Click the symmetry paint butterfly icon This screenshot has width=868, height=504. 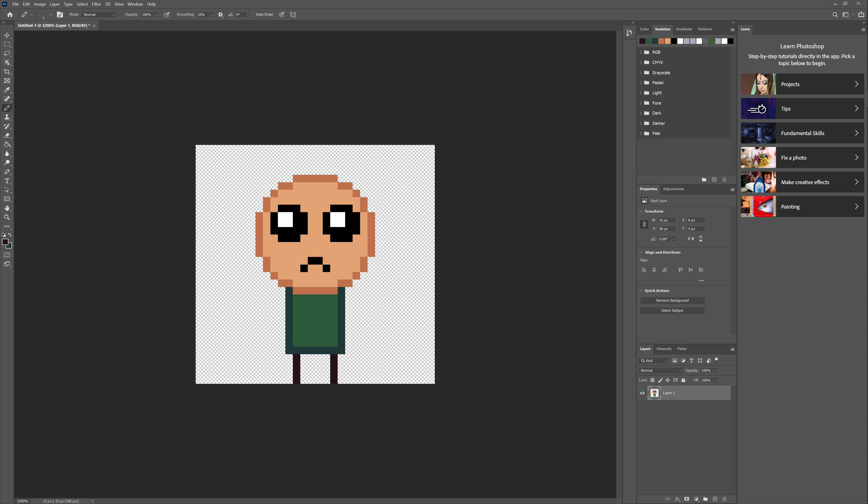coord(293,14)
